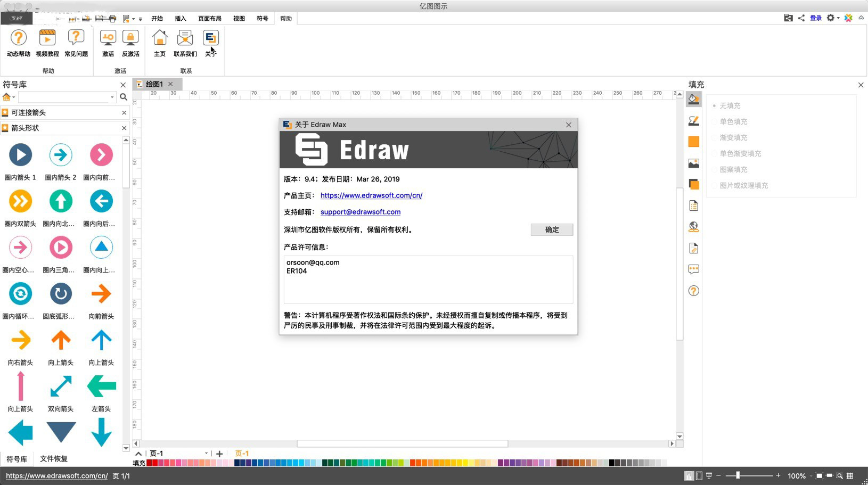Click the share icon in title toolbar
This screenshot has width=868, height=485.
pos(801,18)
